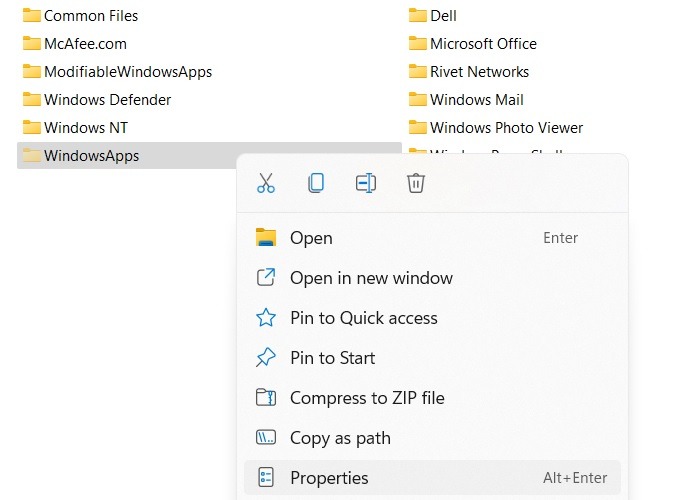Click the Dell folder icon

click(418, 15)
